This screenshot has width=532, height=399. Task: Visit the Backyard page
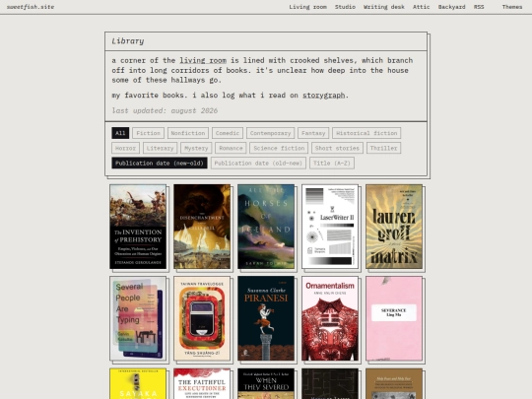point(451,7)
